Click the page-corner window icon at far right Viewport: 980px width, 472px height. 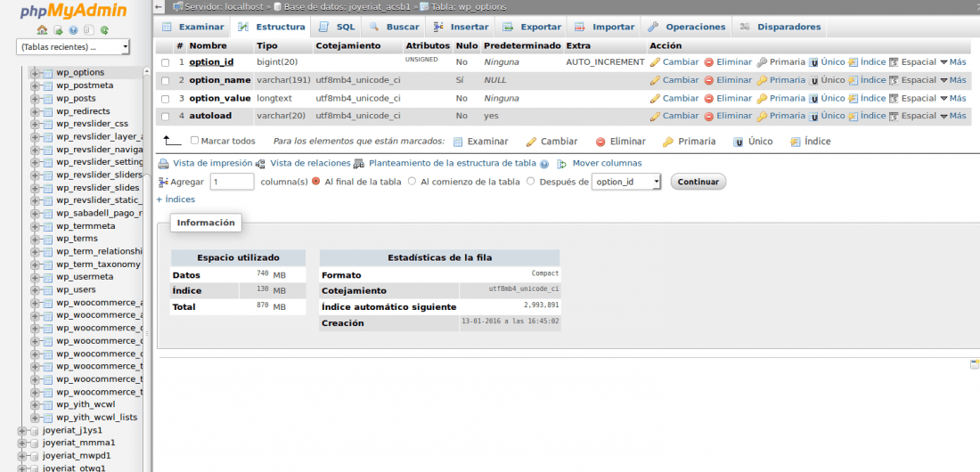click(975, 365)
